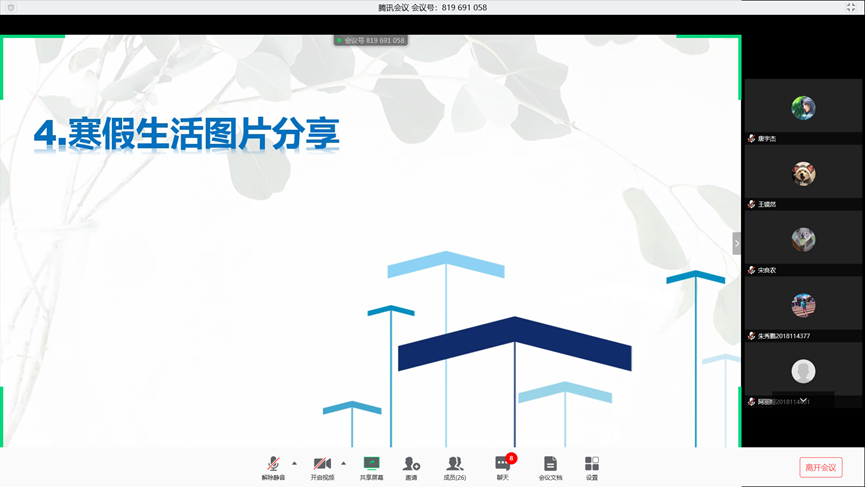Viewport: 865px width, 487px height.
Task: Click muted mic icon beside 王曦然
Action: click(x=751, y=204)
